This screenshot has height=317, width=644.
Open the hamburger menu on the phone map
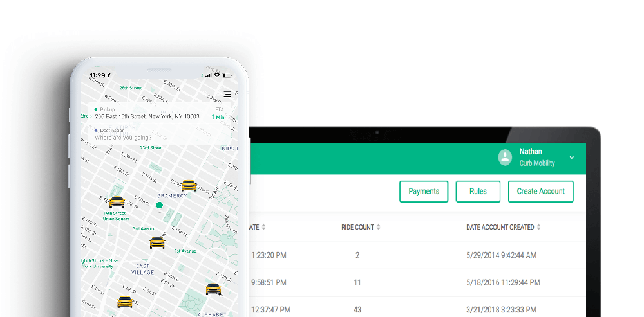click(227, 95)
